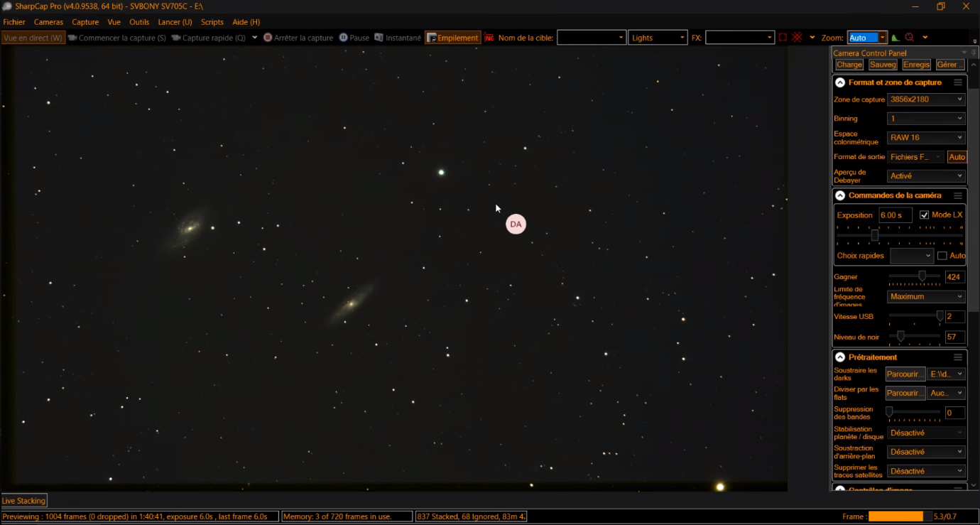980x525 pixels.
Task: Click the Live Stack icon beside Empilement
Action: 431,38
